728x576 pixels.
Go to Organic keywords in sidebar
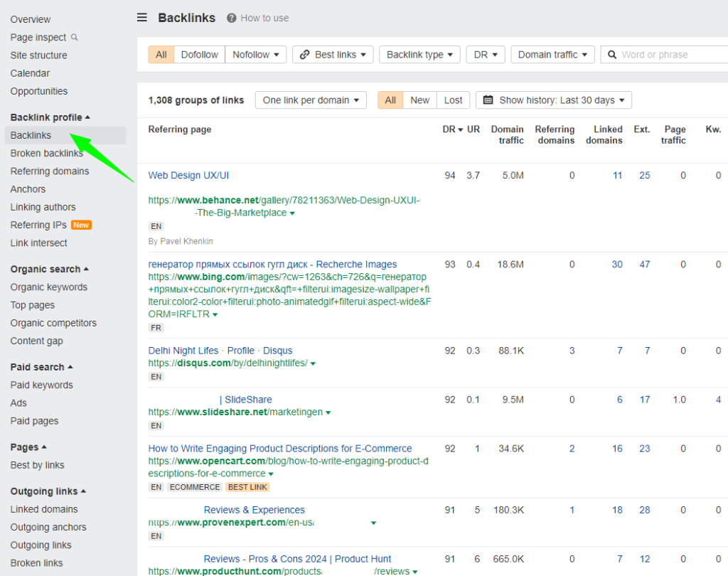tap(49, 287)
